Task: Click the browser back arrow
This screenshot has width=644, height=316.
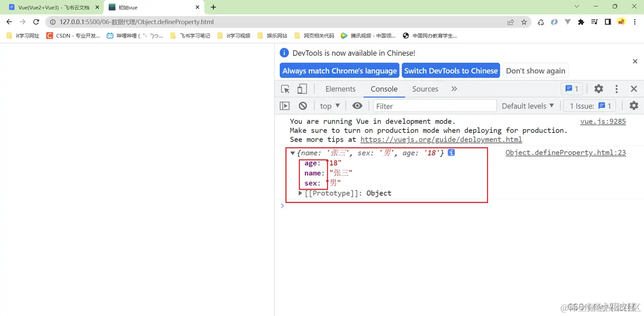Action: (x=9, y=22)
